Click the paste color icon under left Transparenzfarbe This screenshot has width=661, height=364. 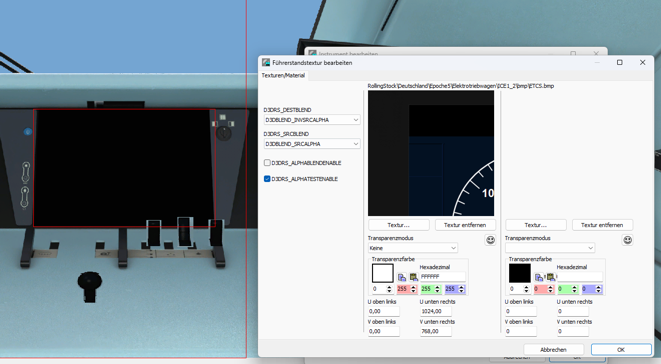tap(414, 277)
